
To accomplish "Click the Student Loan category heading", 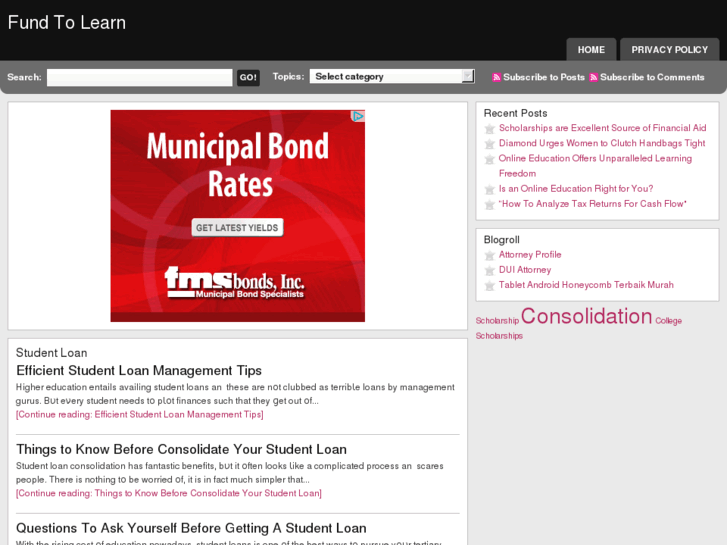I will tap(51, 353).
